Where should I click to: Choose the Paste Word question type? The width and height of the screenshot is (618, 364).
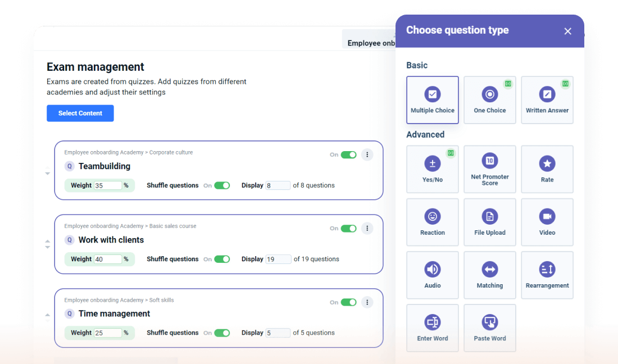click(489, 328)
